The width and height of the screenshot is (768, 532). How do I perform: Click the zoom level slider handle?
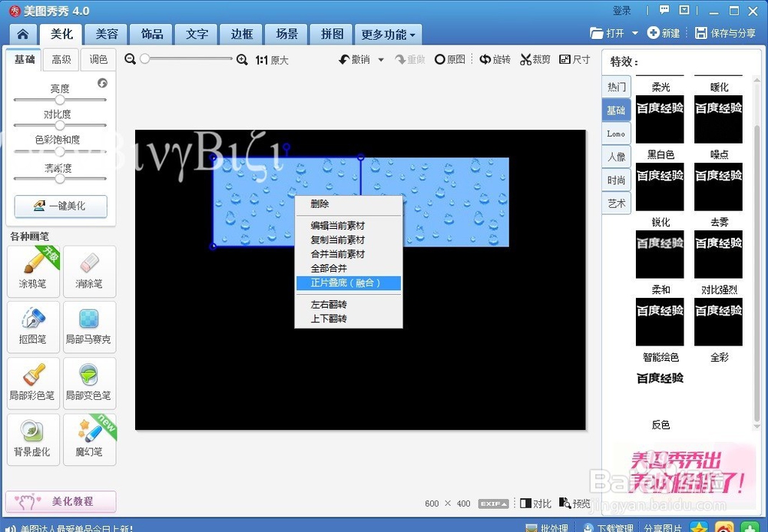tap(144, 59)
